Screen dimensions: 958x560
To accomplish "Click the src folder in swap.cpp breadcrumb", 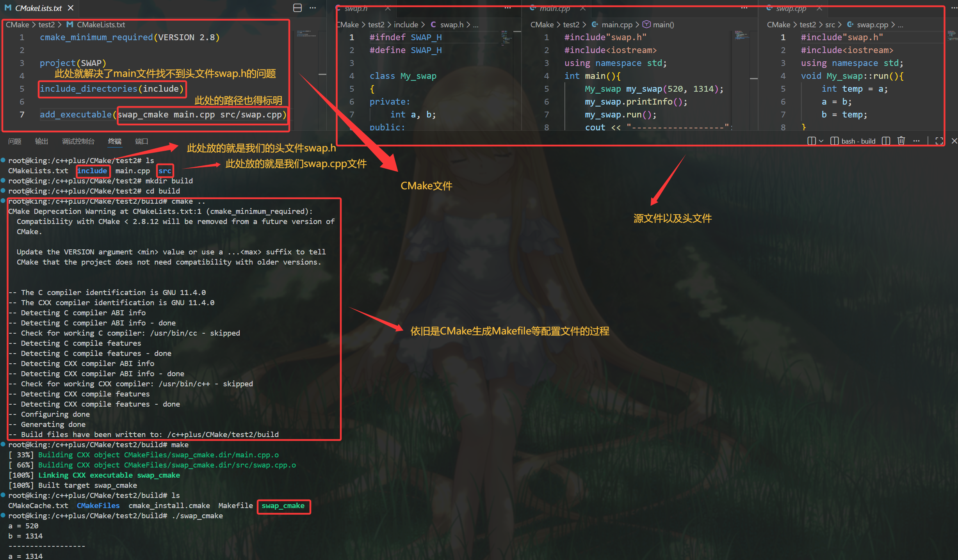I will click(830, 25).
